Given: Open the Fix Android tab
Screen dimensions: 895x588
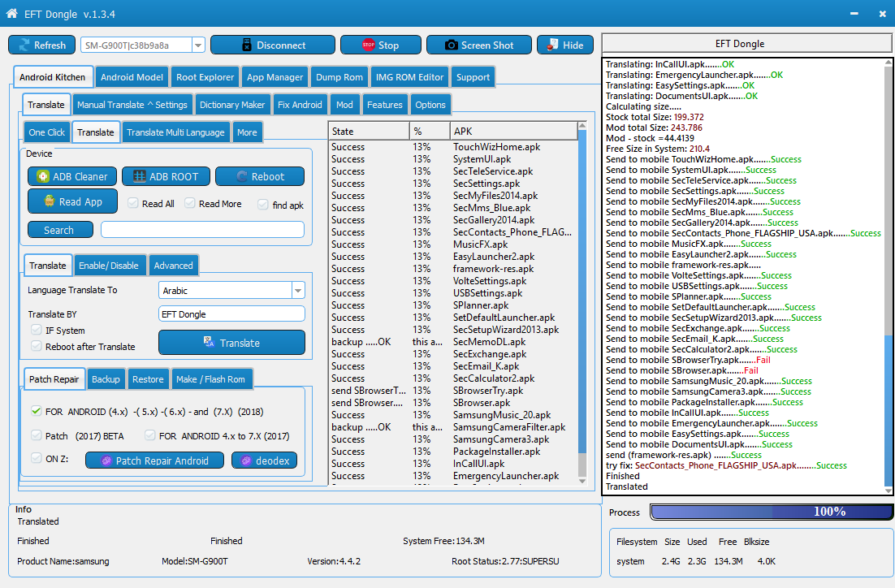Looking at the screenshot, I should (x=300, y=105).
